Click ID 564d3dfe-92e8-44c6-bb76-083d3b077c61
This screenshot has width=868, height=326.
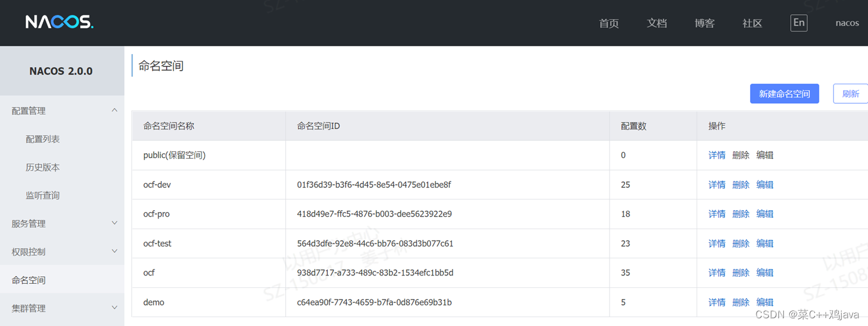coord(375,243)
